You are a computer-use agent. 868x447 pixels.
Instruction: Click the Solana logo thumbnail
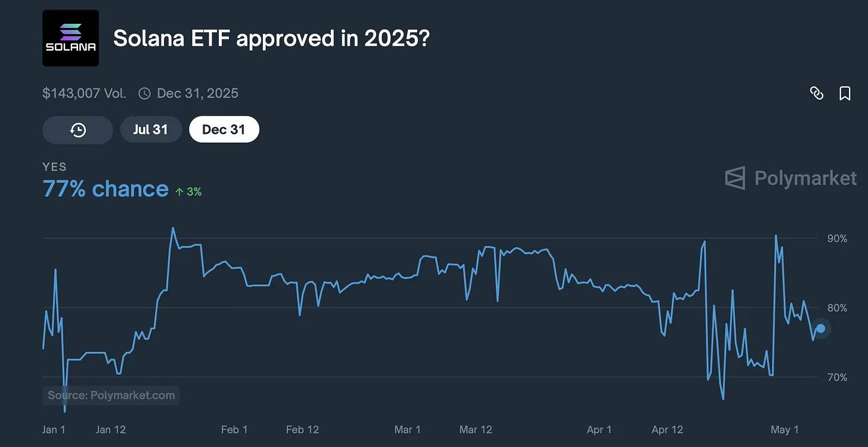70,38
